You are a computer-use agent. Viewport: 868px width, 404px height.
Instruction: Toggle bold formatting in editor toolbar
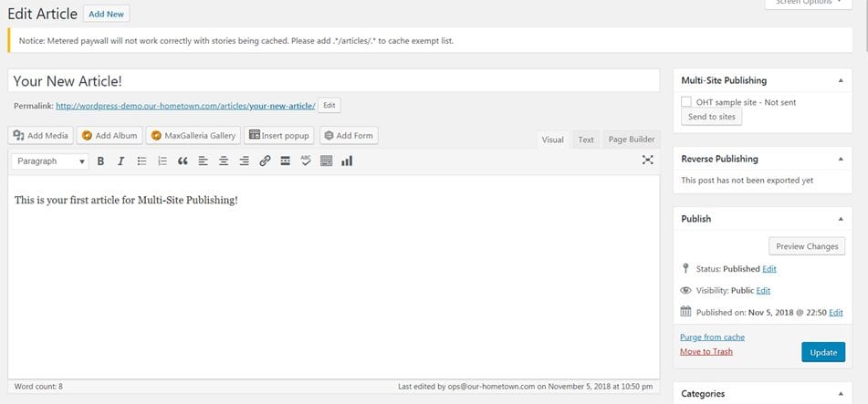click(x=100, y=161)
